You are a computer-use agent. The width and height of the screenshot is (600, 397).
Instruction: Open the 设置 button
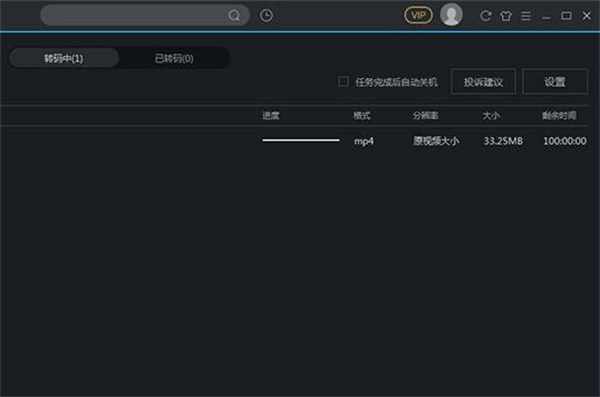pos(555,82)
